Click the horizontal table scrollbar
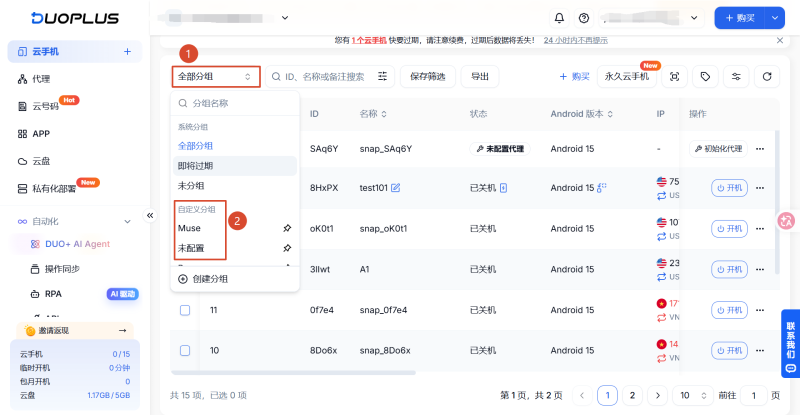The image size is (800, 415). coord(293,373)
